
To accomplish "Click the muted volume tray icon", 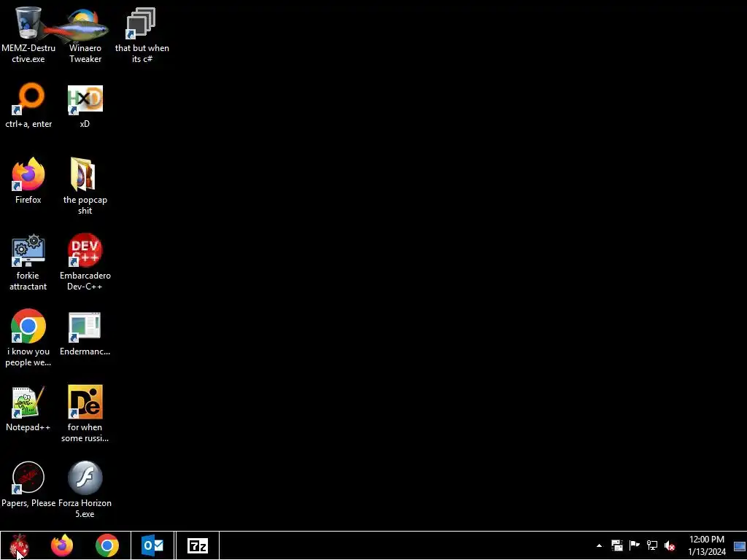I will (670, 545).
